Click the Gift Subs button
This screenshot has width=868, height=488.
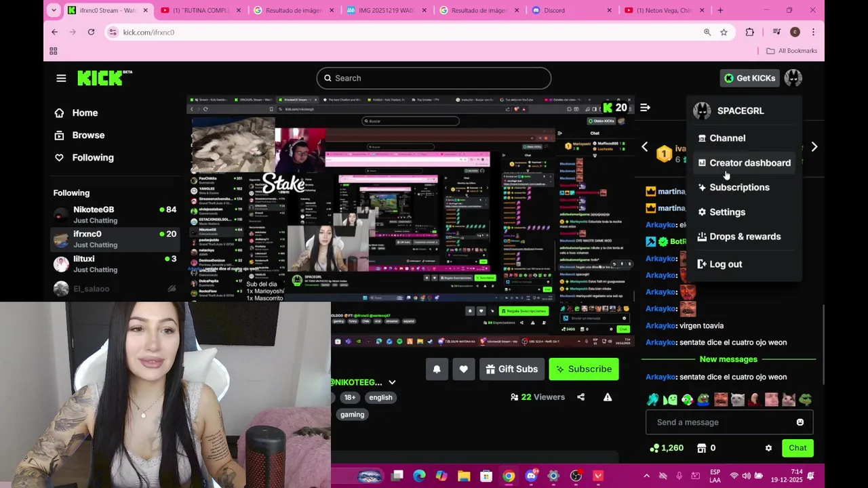pos(511,369)
